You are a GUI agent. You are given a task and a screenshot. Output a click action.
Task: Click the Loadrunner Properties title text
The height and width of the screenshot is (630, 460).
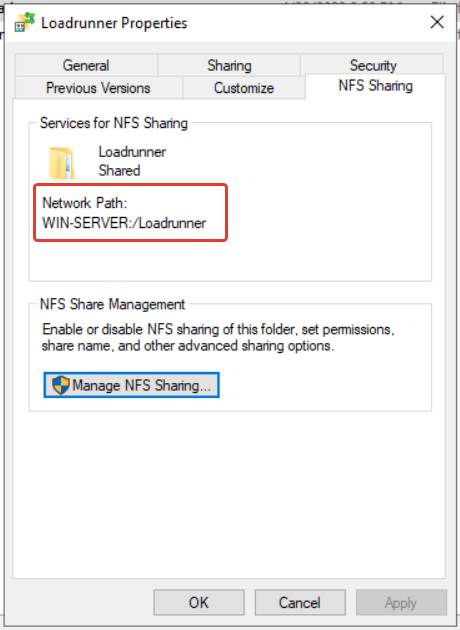[x=114, y=23]
